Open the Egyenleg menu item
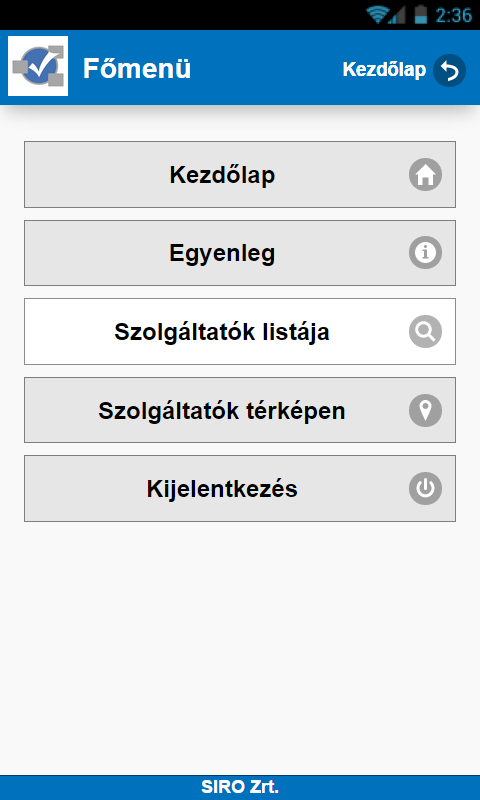This screenshot has width=480, height=800. click(240, 253)
